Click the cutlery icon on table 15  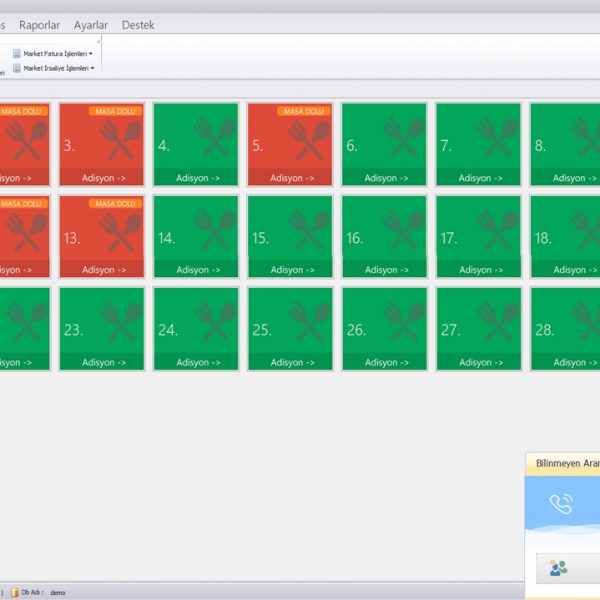click(308, 231)
